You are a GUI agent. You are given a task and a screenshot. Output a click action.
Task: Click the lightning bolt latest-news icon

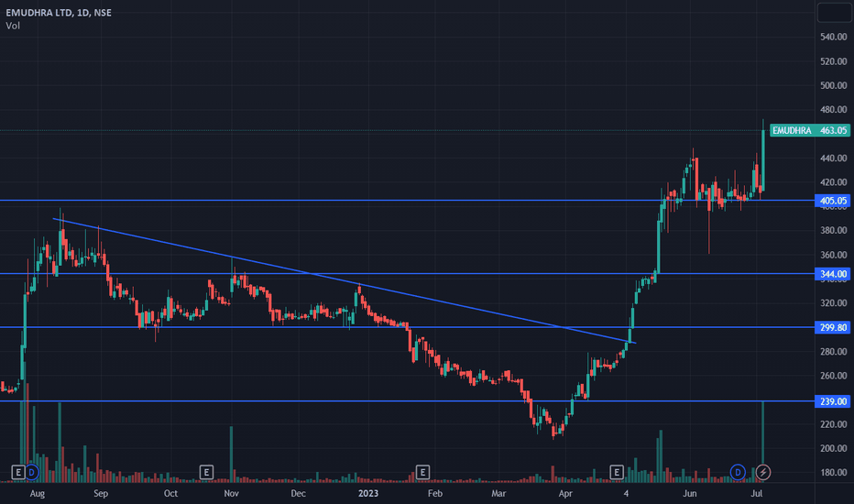[763, 472]
